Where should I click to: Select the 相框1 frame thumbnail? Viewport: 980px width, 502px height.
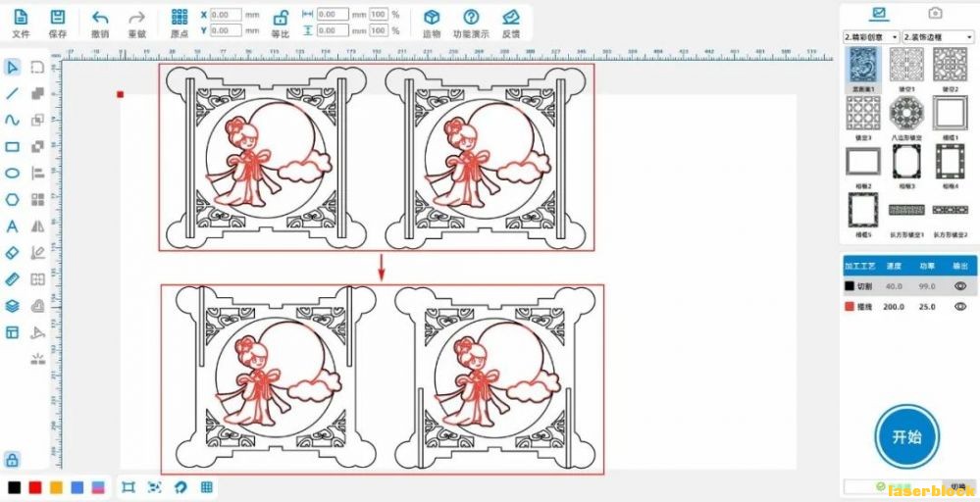[x=950, y=114]
